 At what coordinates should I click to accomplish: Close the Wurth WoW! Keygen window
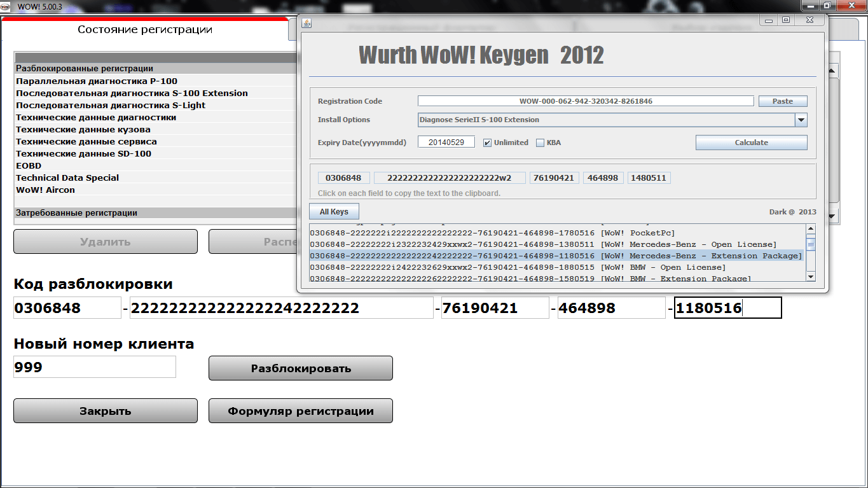click(x=809, y=20)
